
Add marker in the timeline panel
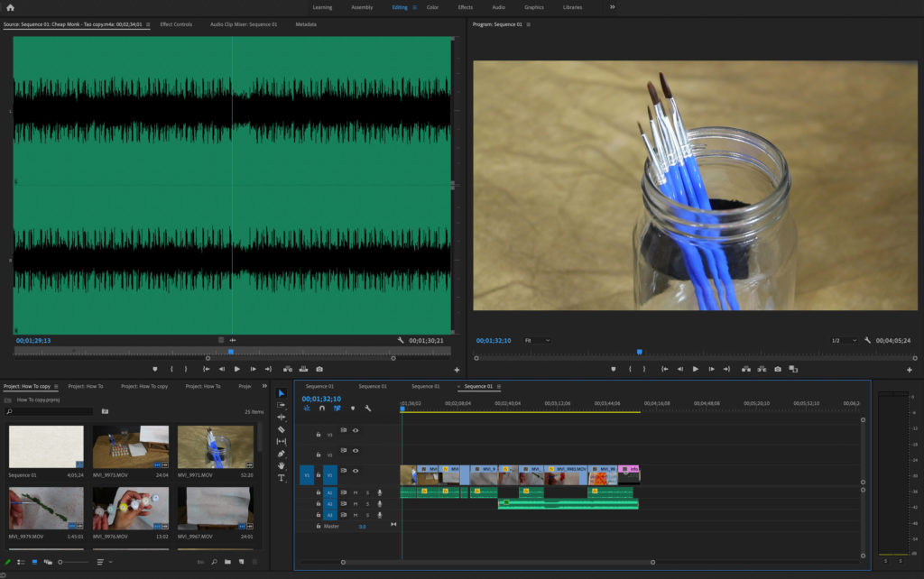353,409
